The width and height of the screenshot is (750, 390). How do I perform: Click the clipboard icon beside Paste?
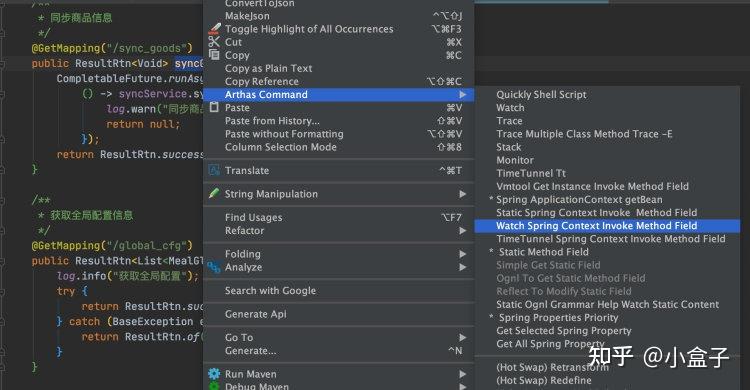click(214, 107)
